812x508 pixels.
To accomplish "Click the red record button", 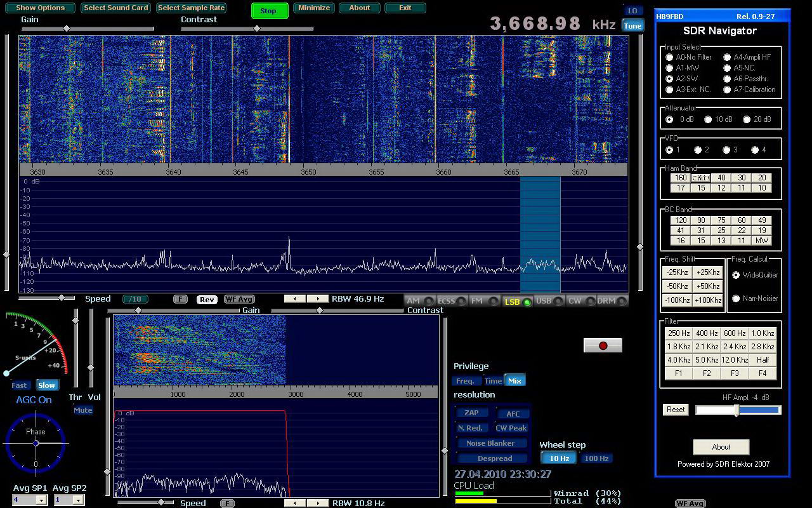I will 603,345.
